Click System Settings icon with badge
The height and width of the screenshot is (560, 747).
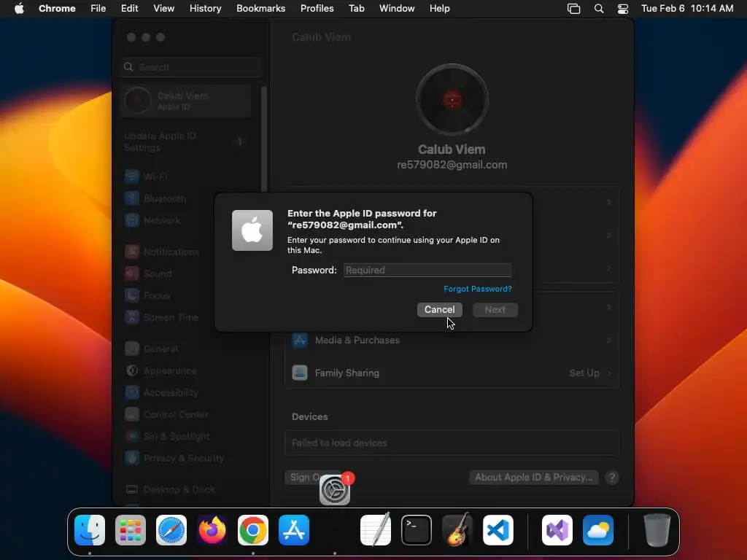[x=335, y=489]
